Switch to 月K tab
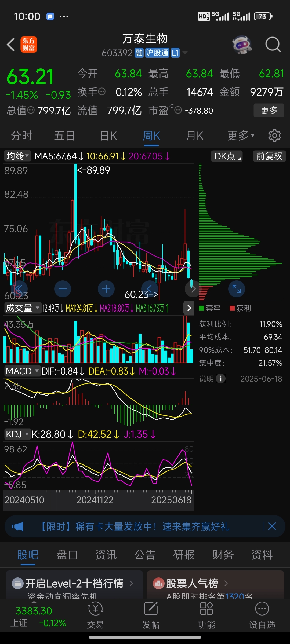Viewport: 290px width, 644px height. [195, 136]
